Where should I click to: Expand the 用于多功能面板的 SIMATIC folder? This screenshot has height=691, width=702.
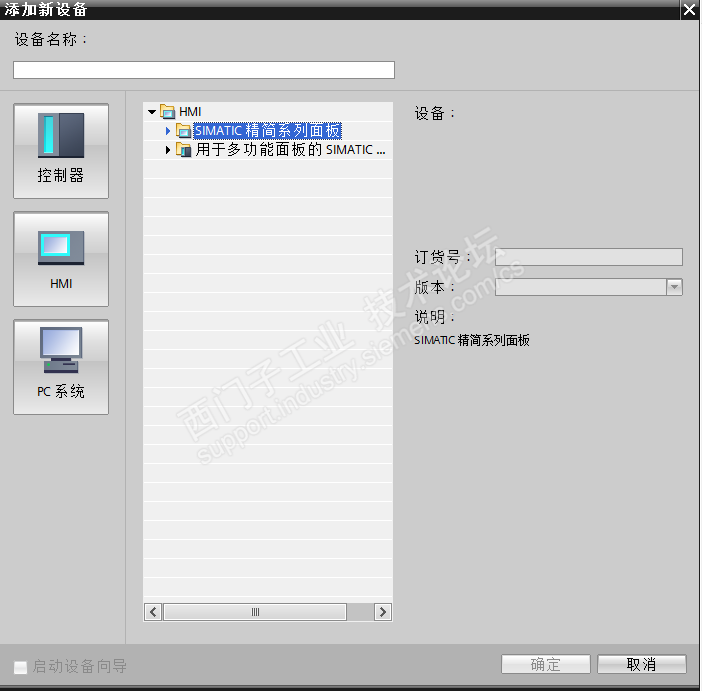168,150
